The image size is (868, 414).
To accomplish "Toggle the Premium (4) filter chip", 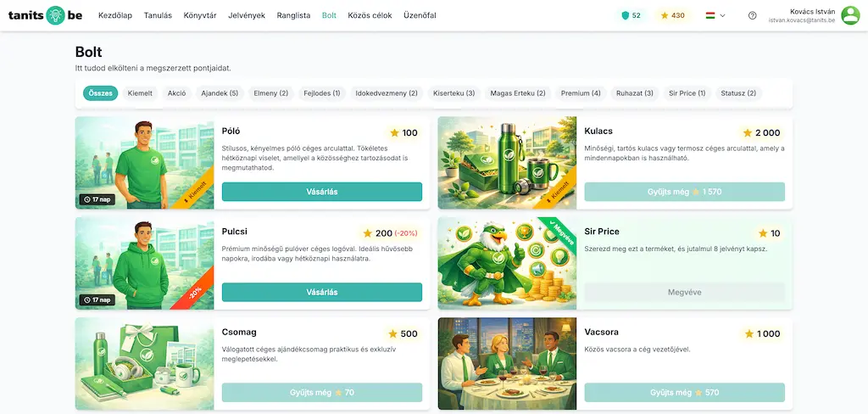I will tap(581, 93).
